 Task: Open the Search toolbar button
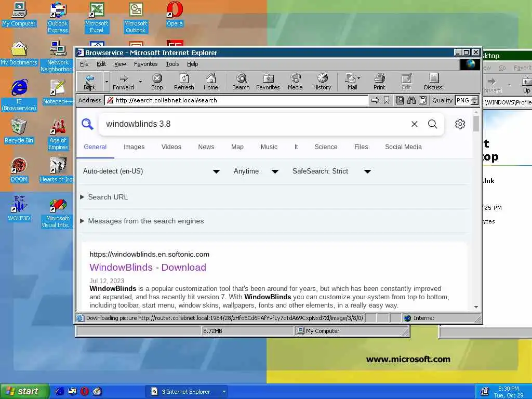(241, 82)
